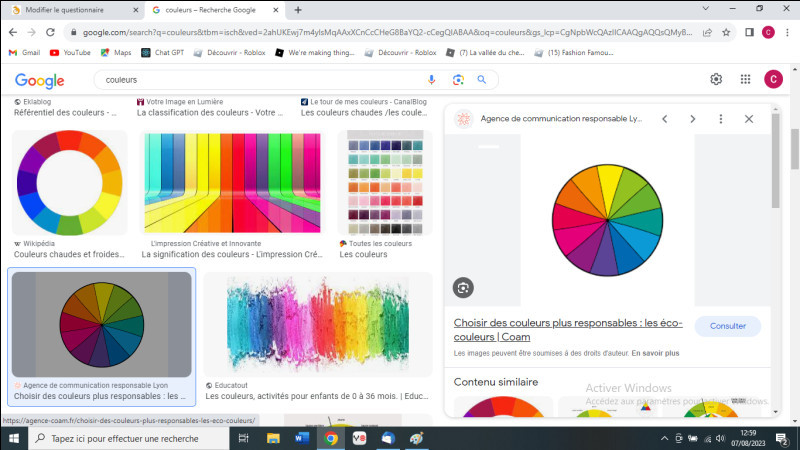Open We're making thing... bookmark

315,53
